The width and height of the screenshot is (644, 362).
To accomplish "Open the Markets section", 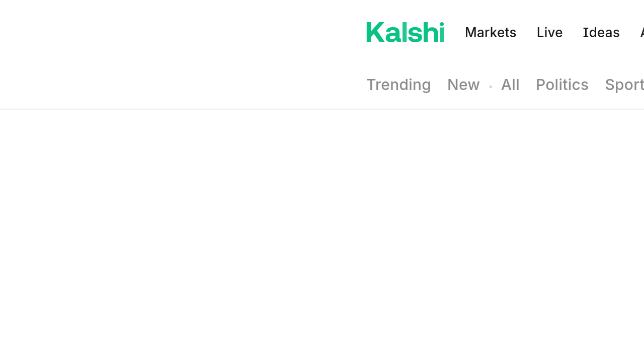I will click(491, 32).
